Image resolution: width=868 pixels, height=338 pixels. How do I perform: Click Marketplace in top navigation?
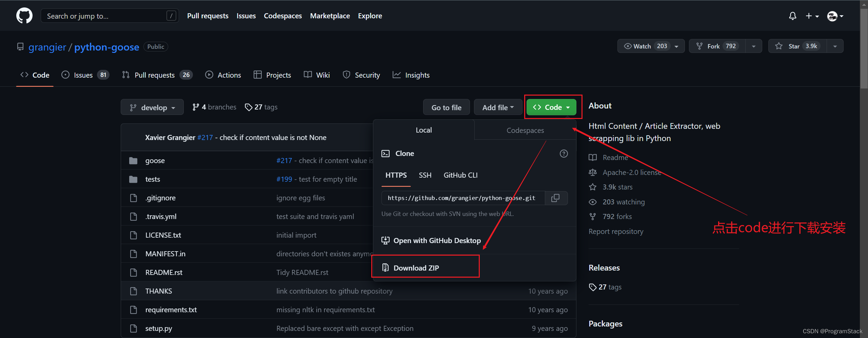click(x=330, y=16)
